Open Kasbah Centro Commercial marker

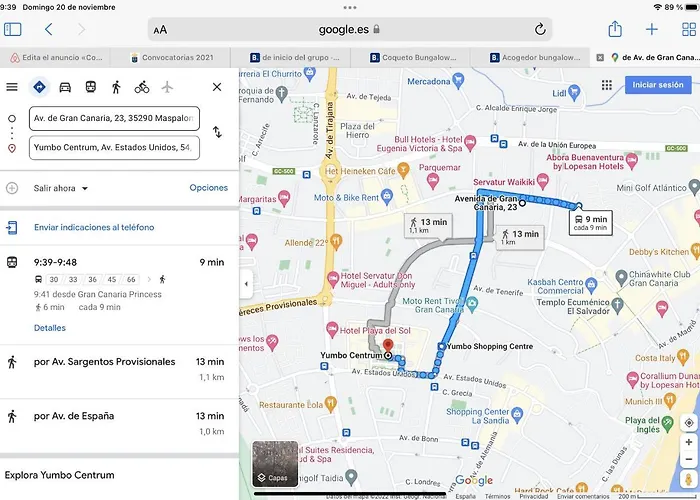click(x=591, y=284)
